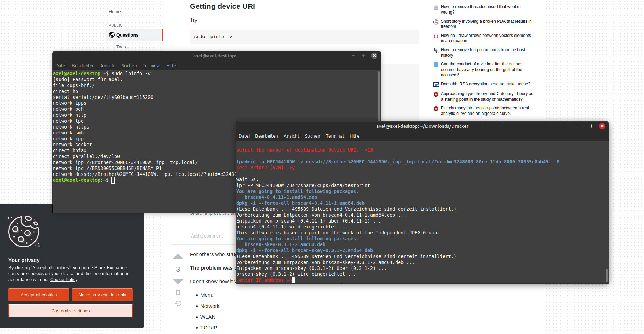This screenshot has width=644, height=334.
Task: Open 'How do I draw arrows between vectors' link
Action: tap(486, 38)
